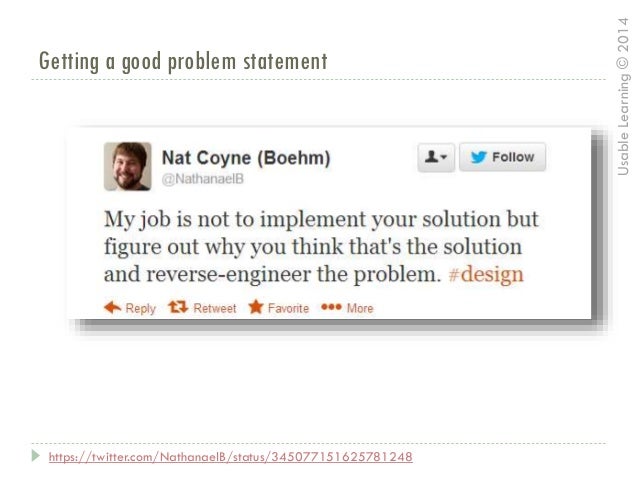Open the twitter.com status URL link
The width and height of the screenshot is (638, 479).
[x=231, y=457]
